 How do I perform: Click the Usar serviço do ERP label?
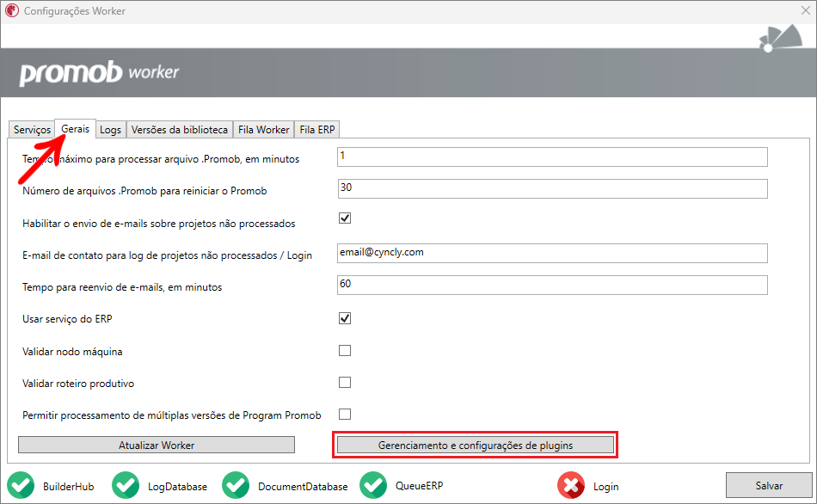(67, 318)
